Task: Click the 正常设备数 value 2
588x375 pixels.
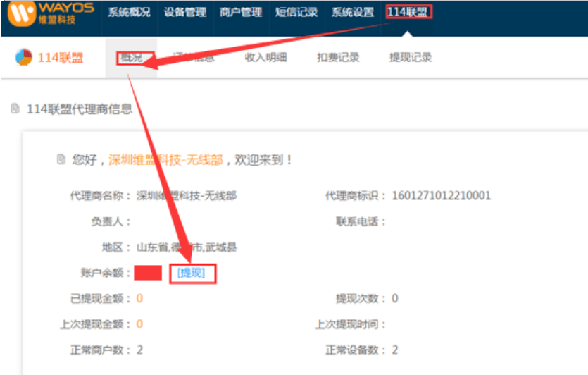Action: [395, 350]
